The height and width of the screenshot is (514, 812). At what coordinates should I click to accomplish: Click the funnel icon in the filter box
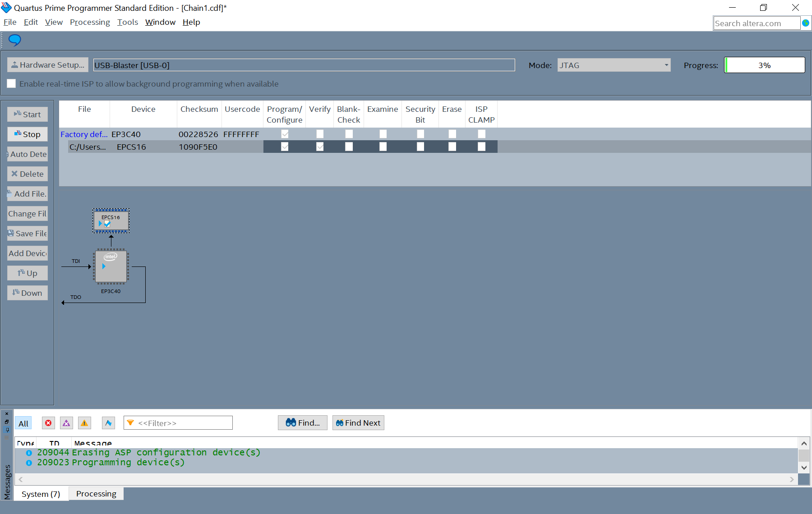click(130, 423)
